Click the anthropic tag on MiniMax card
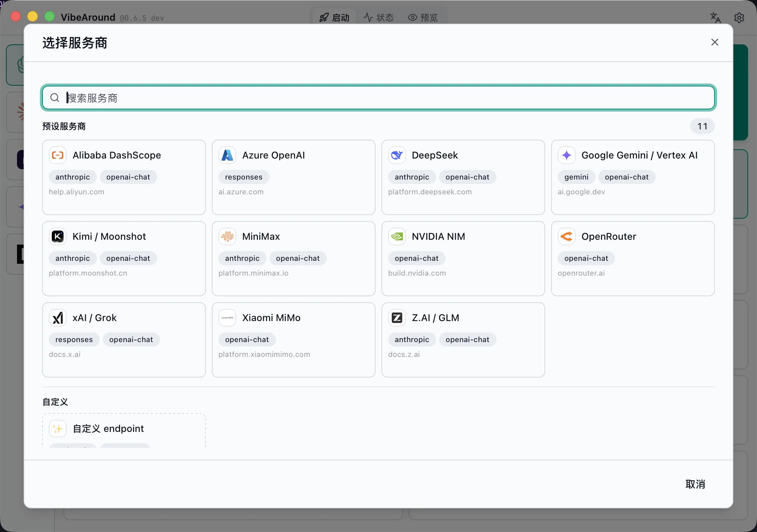The image size is (757, 532). pyautogui.click(x=242, y=258)
